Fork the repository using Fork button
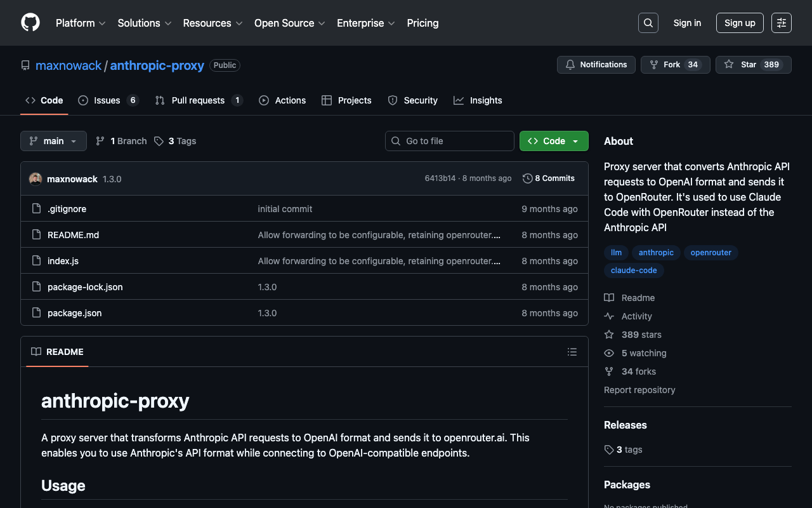The height and width of the screenshot is (508, 812). point(665,65)
